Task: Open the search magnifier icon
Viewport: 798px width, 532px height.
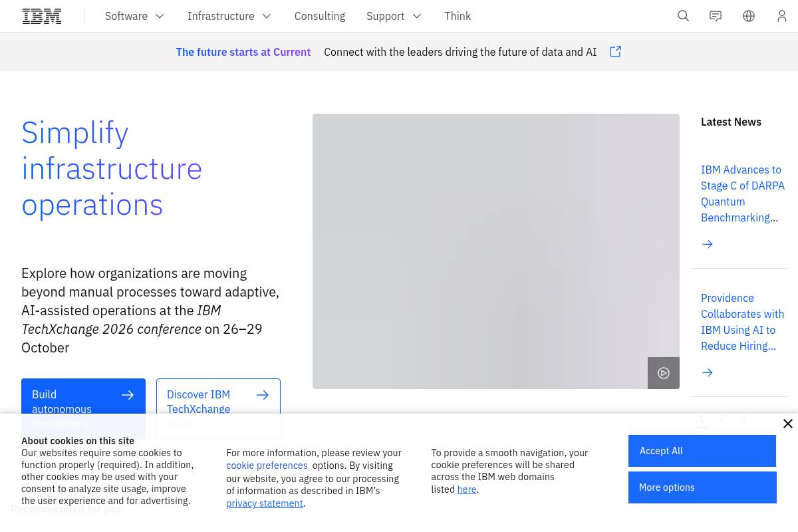Action: [x=683, y=16]
